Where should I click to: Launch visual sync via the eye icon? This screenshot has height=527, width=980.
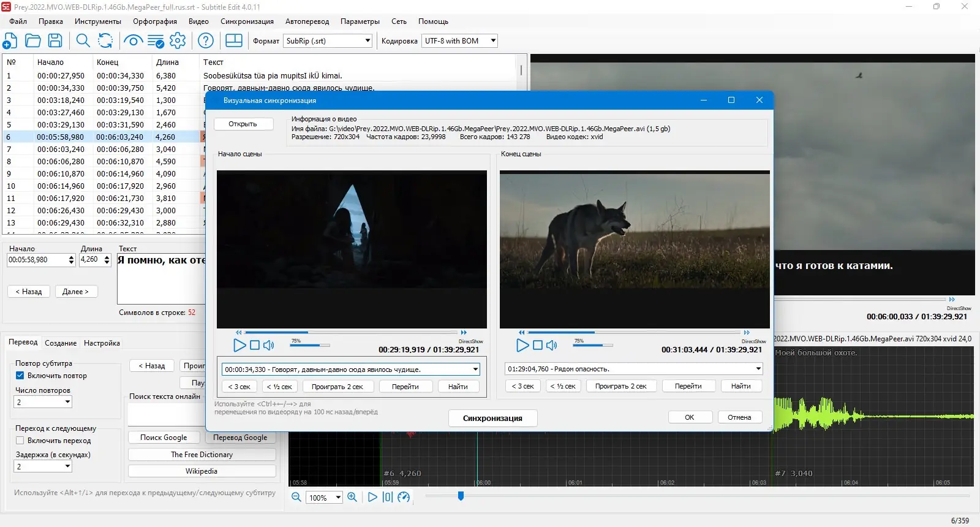pos(133,41)
